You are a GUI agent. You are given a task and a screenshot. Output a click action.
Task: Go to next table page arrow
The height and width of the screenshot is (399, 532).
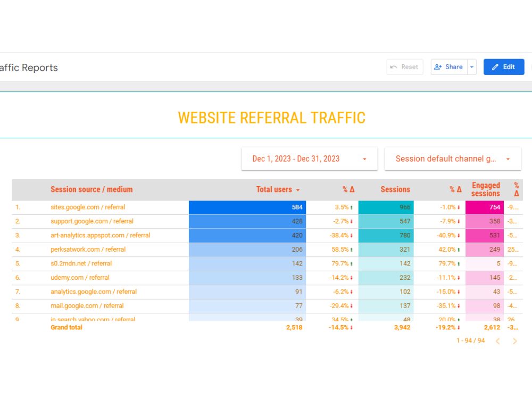pyautogui.click(x=514, y=341)
